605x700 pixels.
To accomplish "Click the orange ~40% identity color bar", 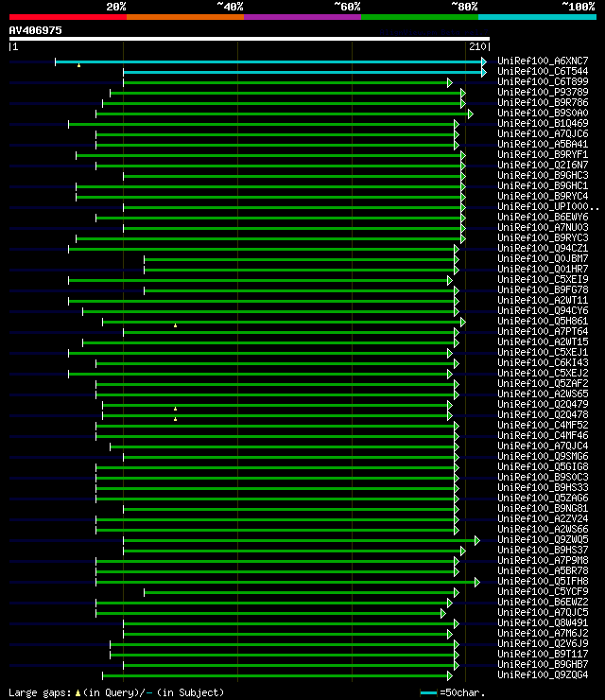I will pos(185,17).
